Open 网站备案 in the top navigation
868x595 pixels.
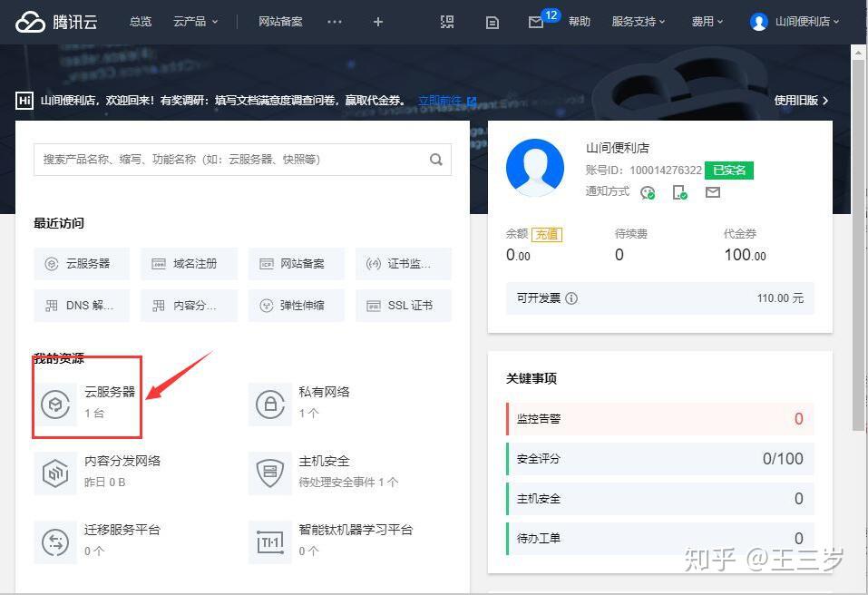[x=280, y=22]
